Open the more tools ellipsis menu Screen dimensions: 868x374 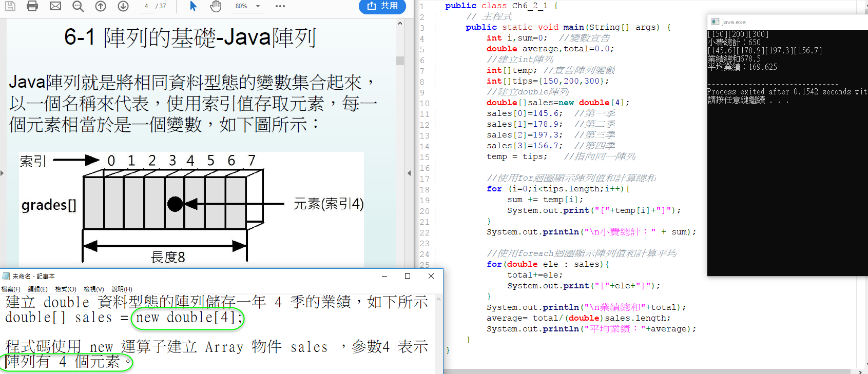pyautogui.click(x=280, y=6)
